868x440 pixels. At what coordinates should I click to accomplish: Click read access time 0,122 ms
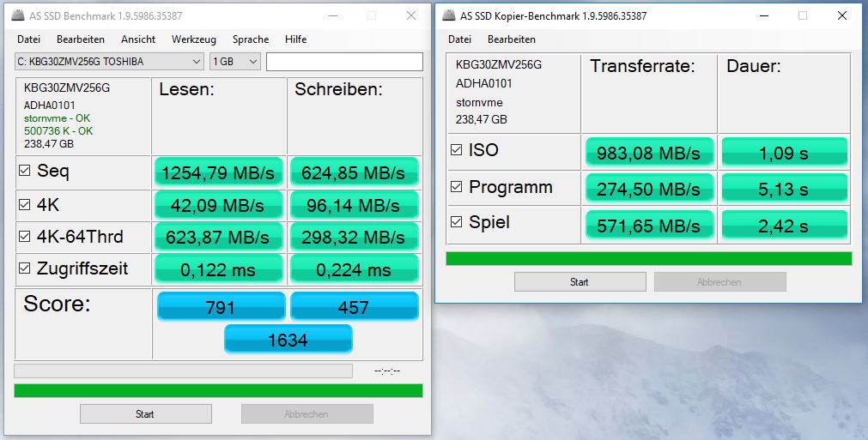click(x=219, y=269)
